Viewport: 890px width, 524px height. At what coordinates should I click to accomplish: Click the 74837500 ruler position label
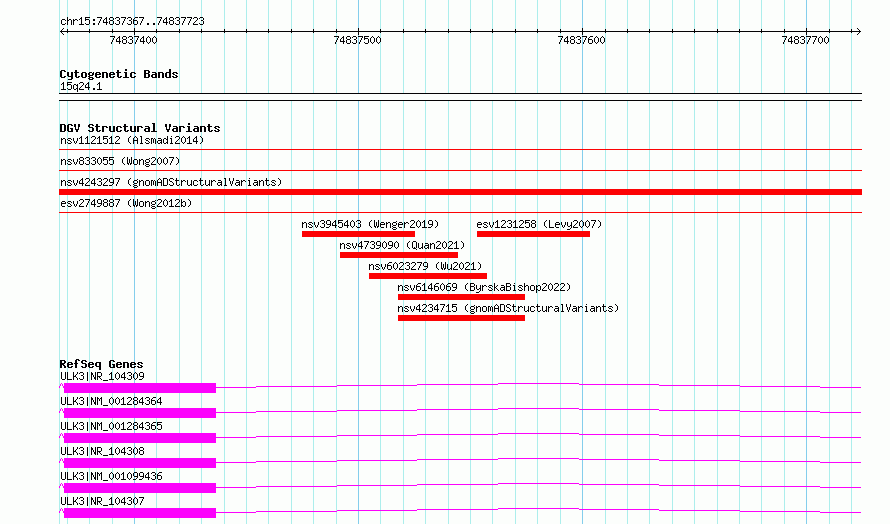coord(358,40)
